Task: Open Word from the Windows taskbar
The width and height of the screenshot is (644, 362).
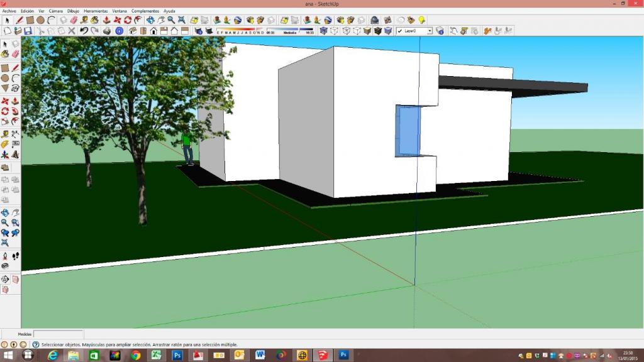Action: (x=260, y=355)
